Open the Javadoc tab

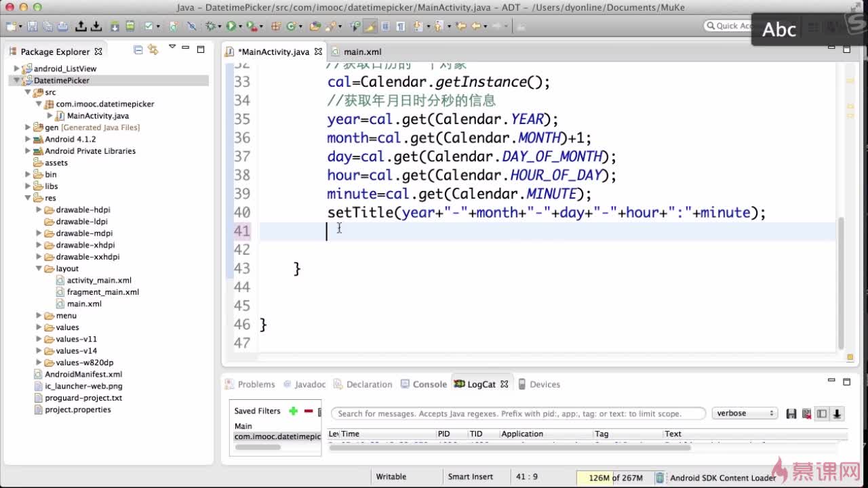(x=304, y=384)
